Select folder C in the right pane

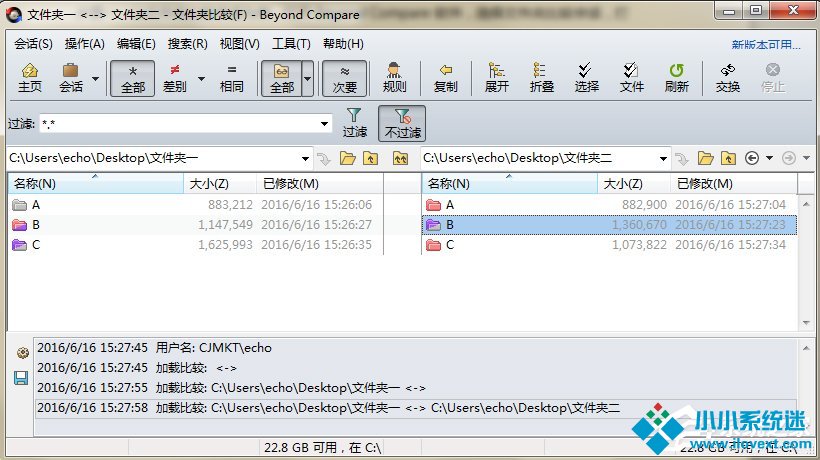450,245
